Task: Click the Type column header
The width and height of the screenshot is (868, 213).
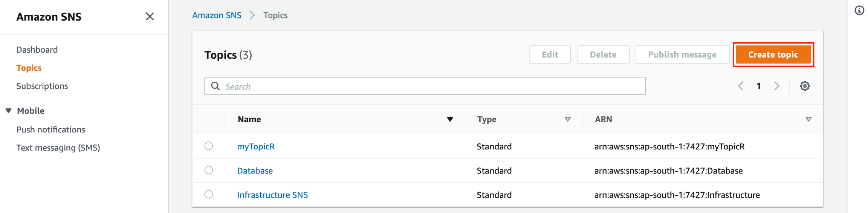Action: point(487,119)
